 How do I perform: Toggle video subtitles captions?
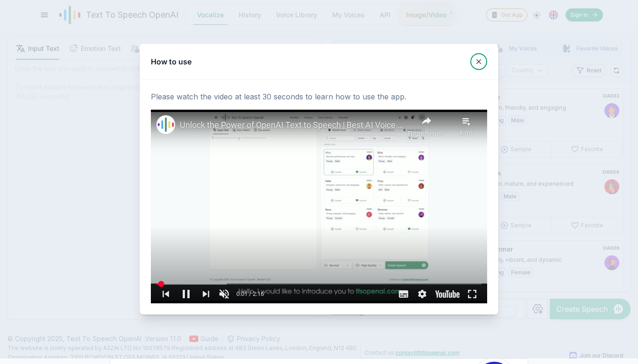click(x=404, y=294)
